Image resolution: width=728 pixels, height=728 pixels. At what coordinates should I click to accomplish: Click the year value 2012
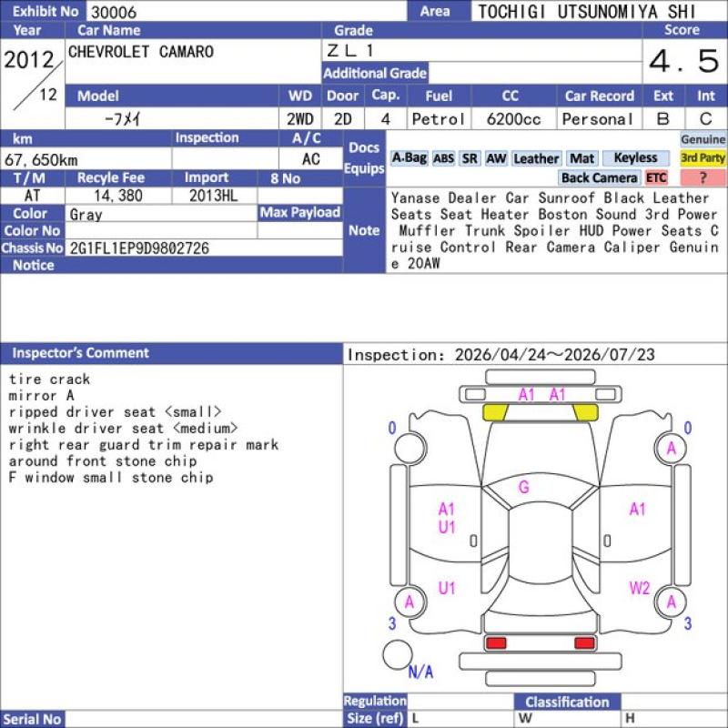(29, 60)
